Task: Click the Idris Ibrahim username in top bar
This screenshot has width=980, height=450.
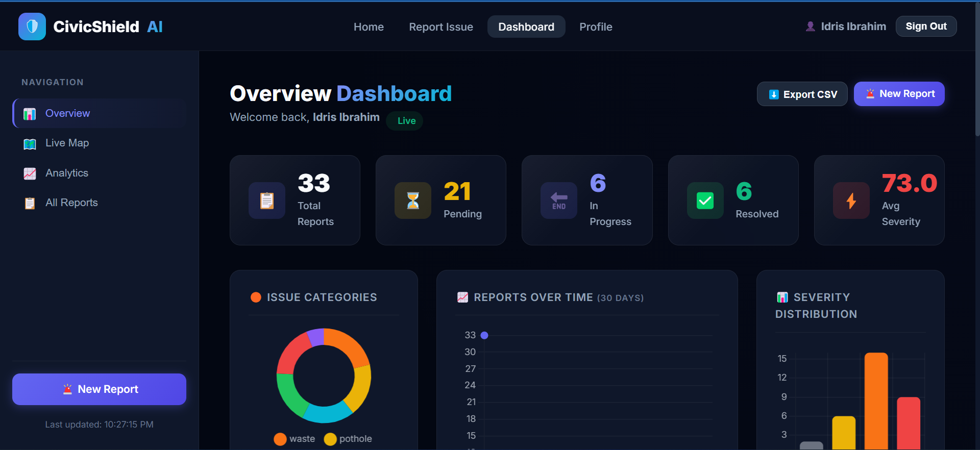Action: (x=853, y=27)
